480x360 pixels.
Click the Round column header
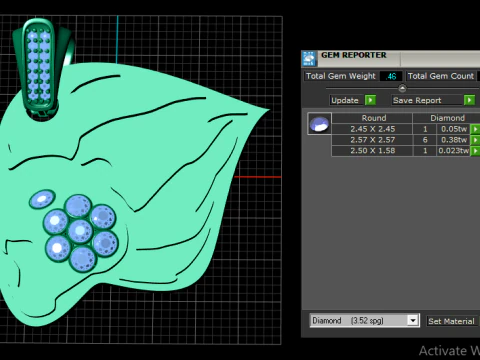372,118
